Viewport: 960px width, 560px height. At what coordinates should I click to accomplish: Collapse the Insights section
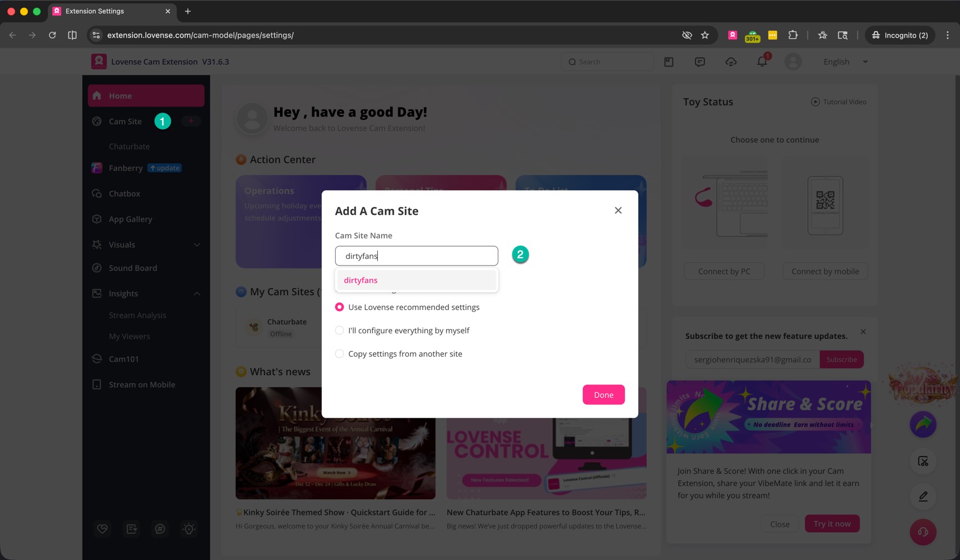(197, 293)
